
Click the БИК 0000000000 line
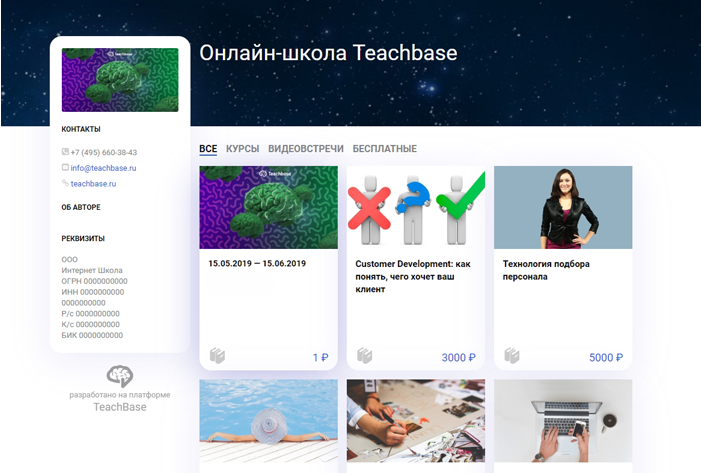[92, 335]
